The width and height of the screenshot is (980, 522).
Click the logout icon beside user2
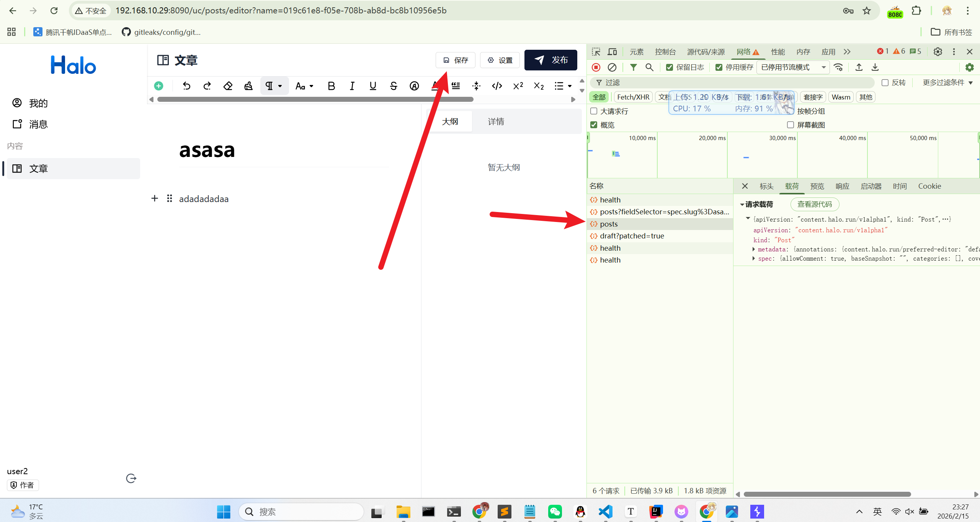point(131,478)
